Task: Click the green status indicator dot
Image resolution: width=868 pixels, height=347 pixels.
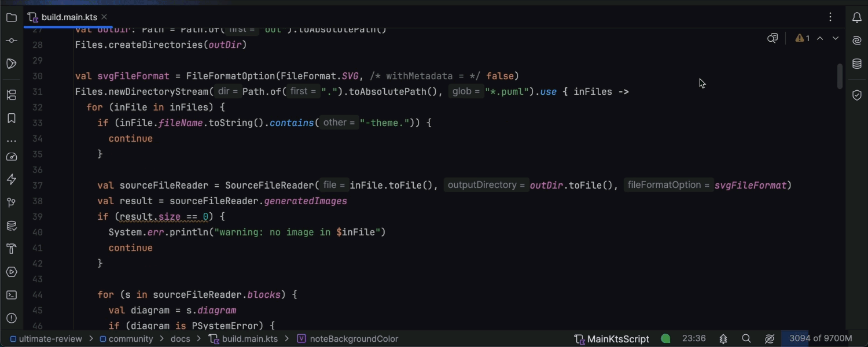Action: pyautogui.click(x=665, y=339)
